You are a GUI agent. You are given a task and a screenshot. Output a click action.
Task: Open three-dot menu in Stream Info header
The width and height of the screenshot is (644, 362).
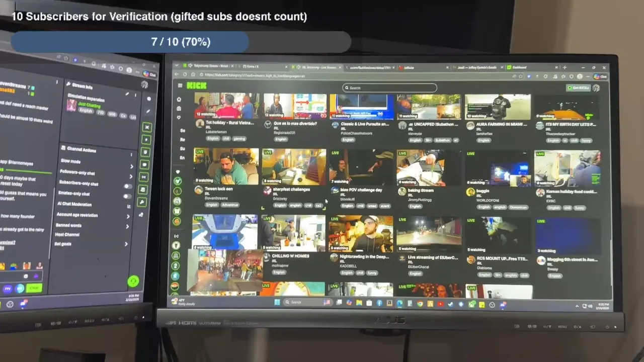[x=135, y=95]
